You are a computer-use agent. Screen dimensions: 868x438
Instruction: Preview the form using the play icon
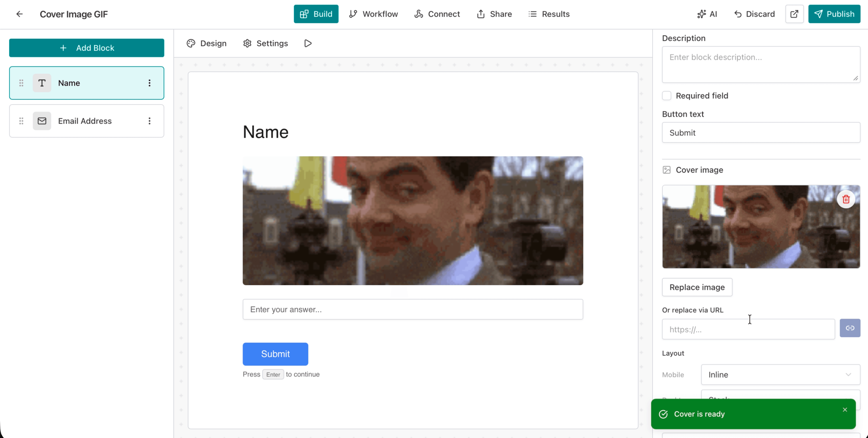coord(307,43)
